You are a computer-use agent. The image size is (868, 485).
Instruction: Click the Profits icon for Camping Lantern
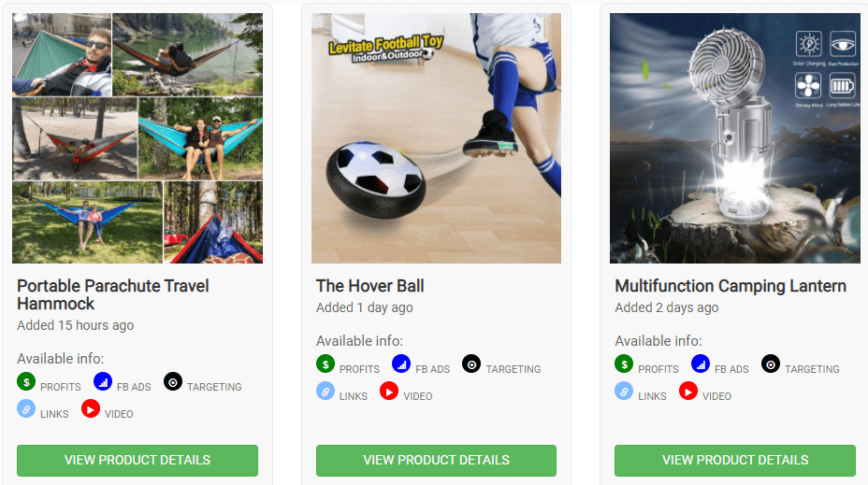pos(624,364)
